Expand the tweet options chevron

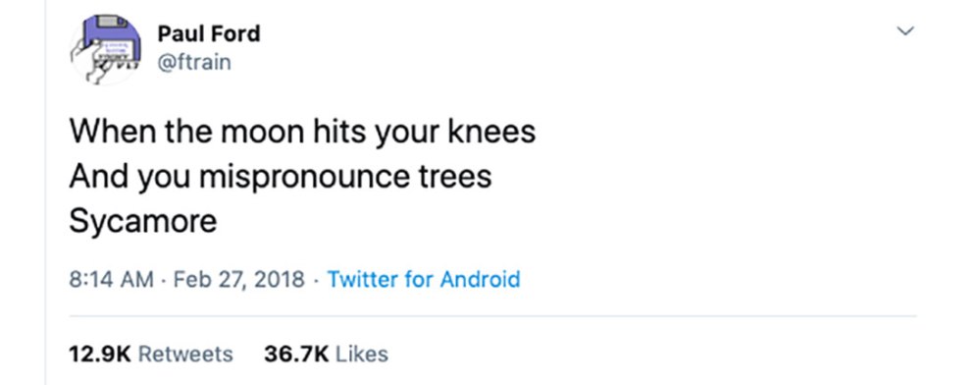click(905, 30)
